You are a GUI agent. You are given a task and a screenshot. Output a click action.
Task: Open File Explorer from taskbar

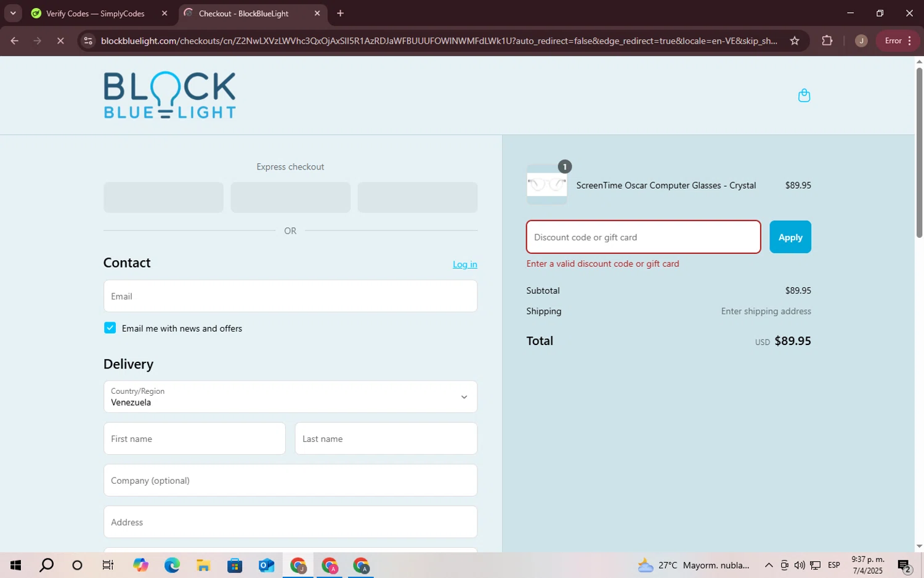click(203, 565)
